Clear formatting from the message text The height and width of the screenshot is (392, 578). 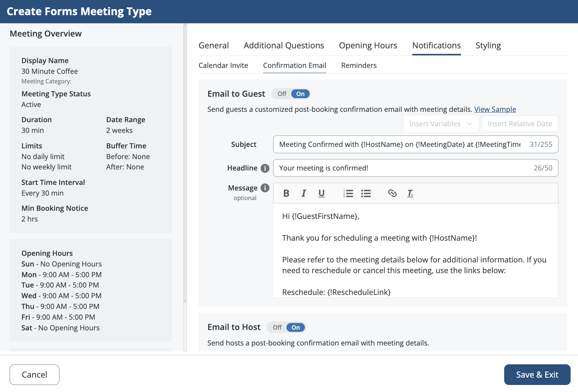tap(410, 193)
